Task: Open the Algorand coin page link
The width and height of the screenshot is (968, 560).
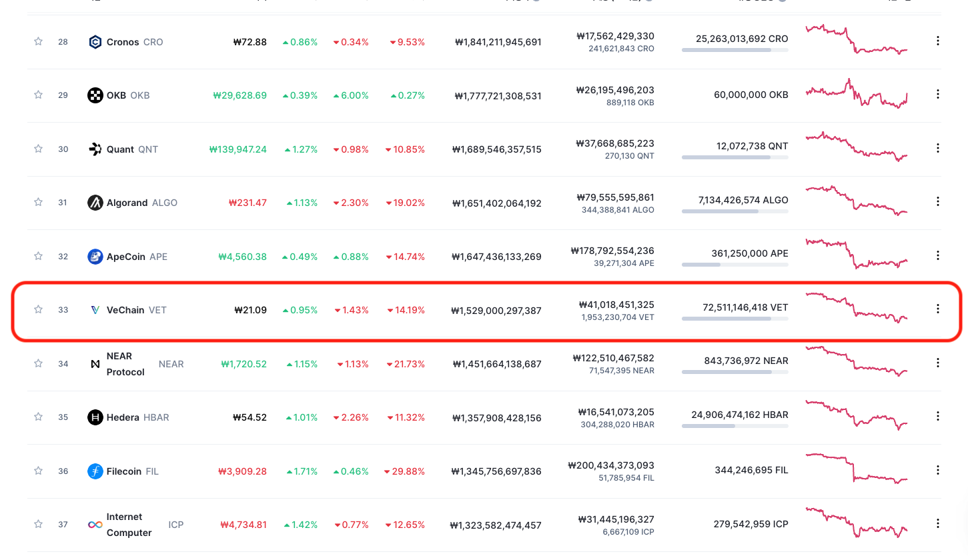Action: pyautogui.click(x=133, y=203)
